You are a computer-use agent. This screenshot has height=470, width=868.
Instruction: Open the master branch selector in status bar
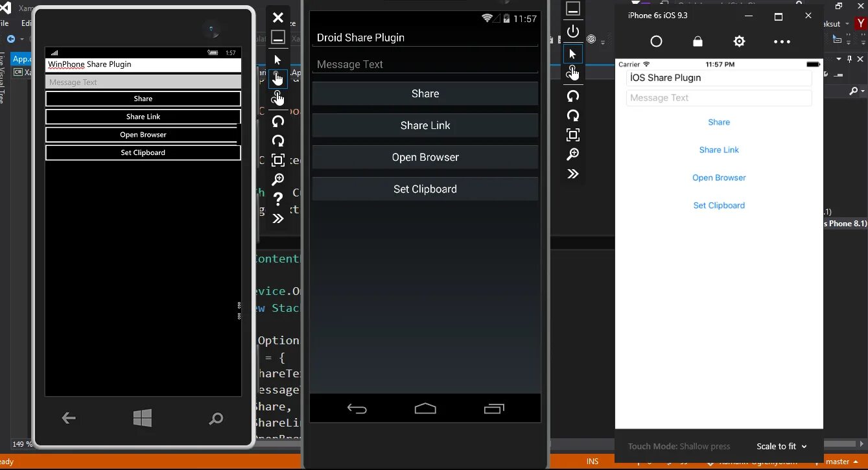pos(843,462)
